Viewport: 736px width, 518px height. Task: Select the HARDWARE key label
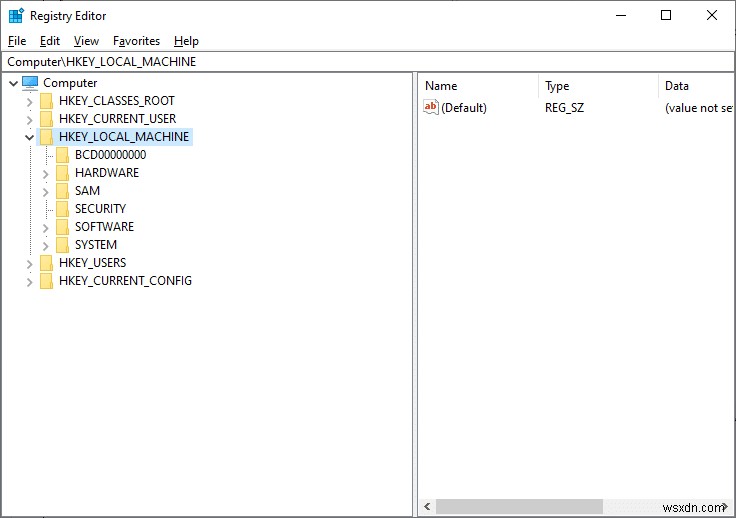point(107,173)
